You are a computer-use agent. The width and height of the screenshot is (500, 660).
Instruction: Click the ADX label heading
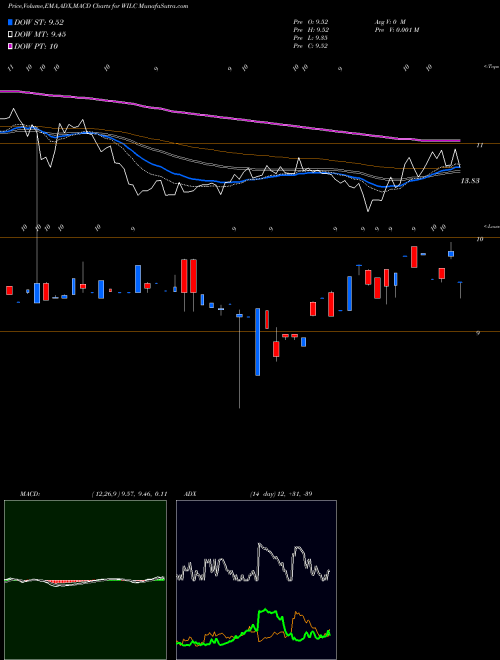[191, 494]
